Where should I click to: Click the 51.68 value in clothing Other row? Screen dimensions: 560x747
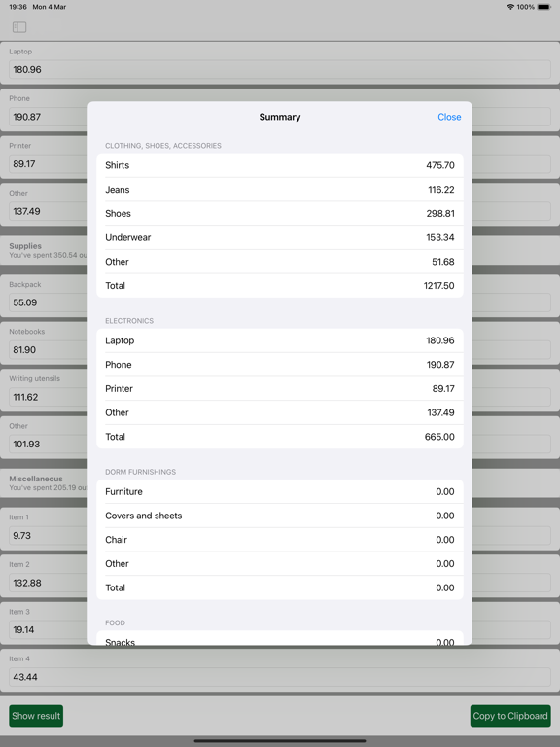point(443,262)
